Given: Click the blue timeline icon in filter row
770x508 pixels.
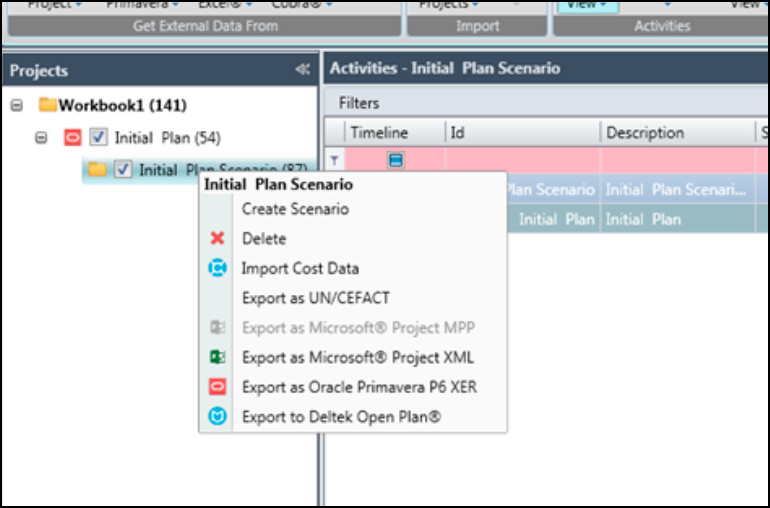Looking at the screenshot, I should [396, 160].
